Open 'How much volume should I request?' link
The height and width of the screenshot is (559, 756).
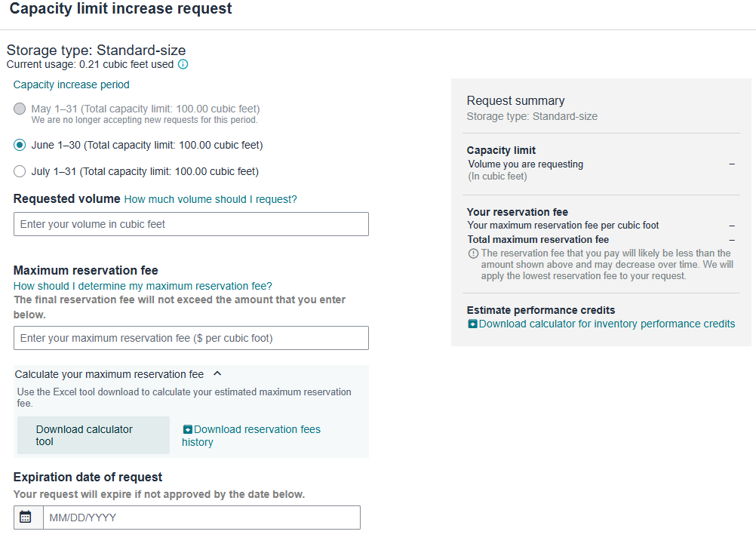pyautogui.click(x=211, y=199)
